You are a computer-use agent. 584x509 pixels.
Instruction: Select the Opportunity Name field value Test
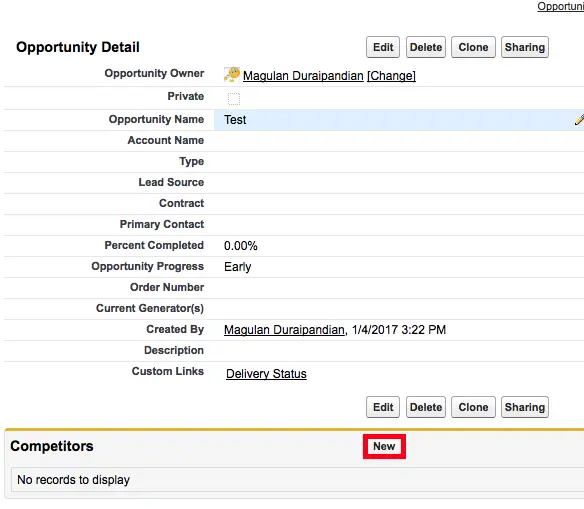pos(235,120)
